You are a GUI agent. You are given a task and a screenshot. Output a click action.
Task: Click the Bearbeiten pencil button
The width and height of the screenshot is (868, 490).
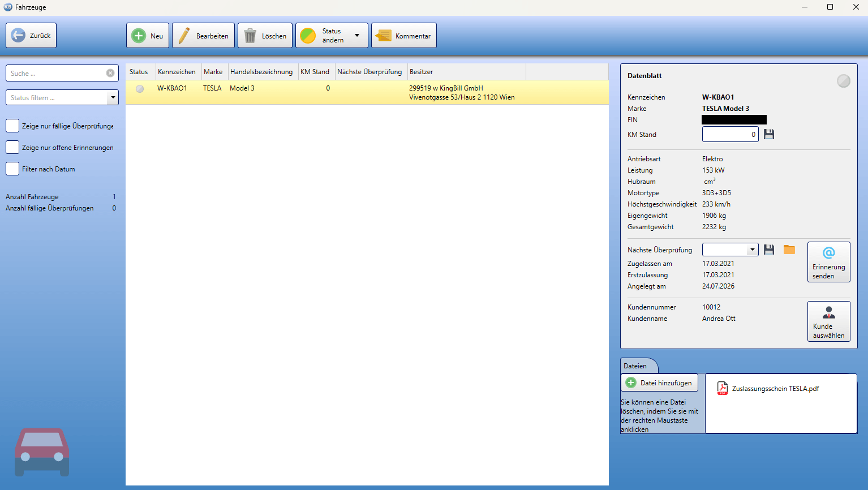click(x=203, y=36)
